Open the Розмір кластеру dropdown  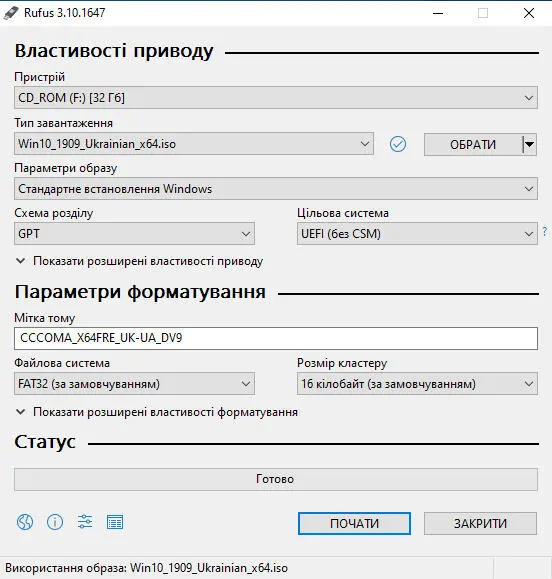417,384
